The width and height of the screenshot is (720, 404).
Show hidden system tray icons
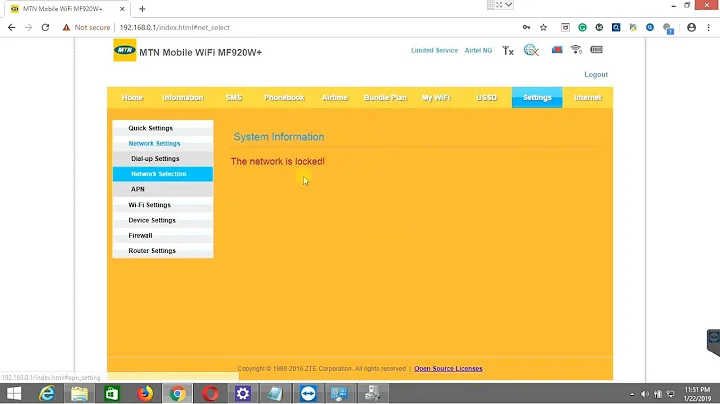632,394
